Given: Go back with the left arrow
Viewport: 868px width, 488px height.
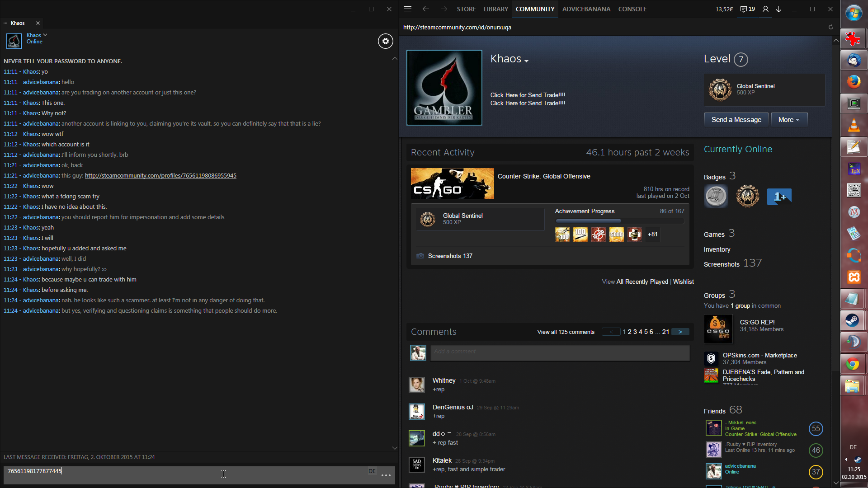Looking at the screenshot, I should (x=425, y=9).
